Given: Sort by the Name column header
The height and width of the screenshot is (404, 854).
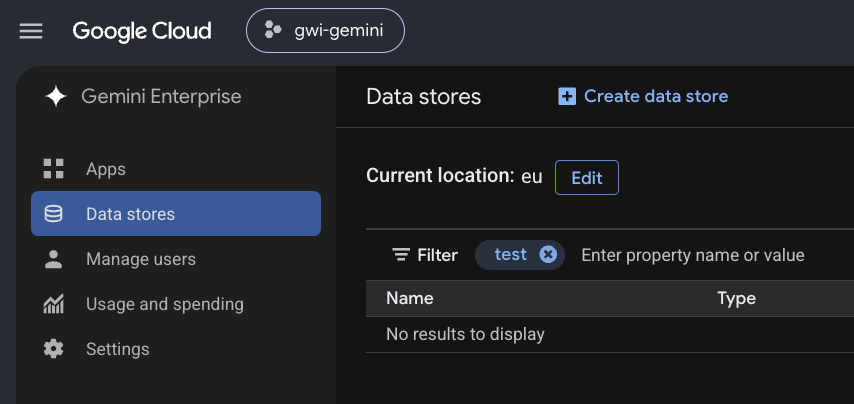Looking at the screenshot, I should (x=410, y=298).
